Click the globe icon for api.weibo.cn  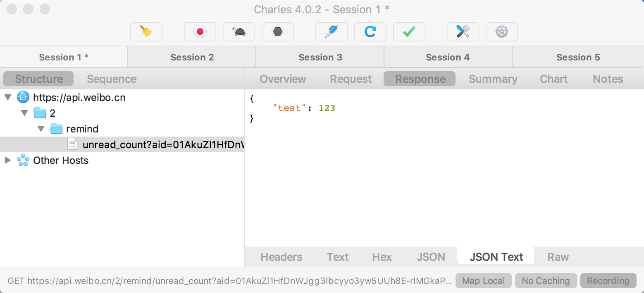point(23,97)
